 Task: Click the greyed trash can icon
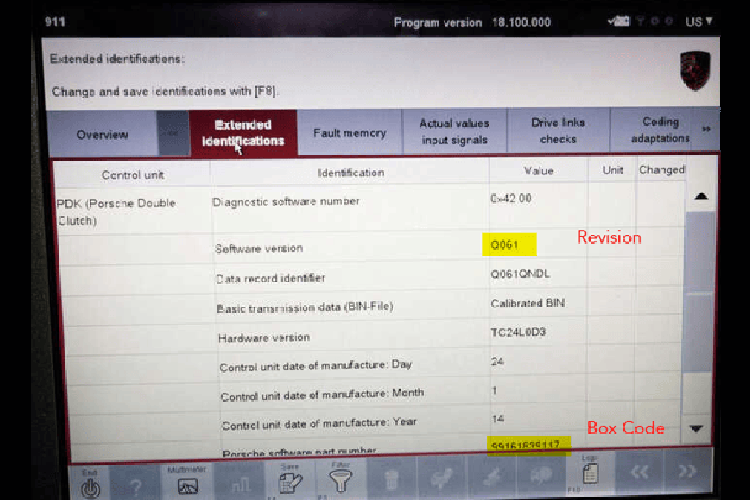click(x=391, y=480)
